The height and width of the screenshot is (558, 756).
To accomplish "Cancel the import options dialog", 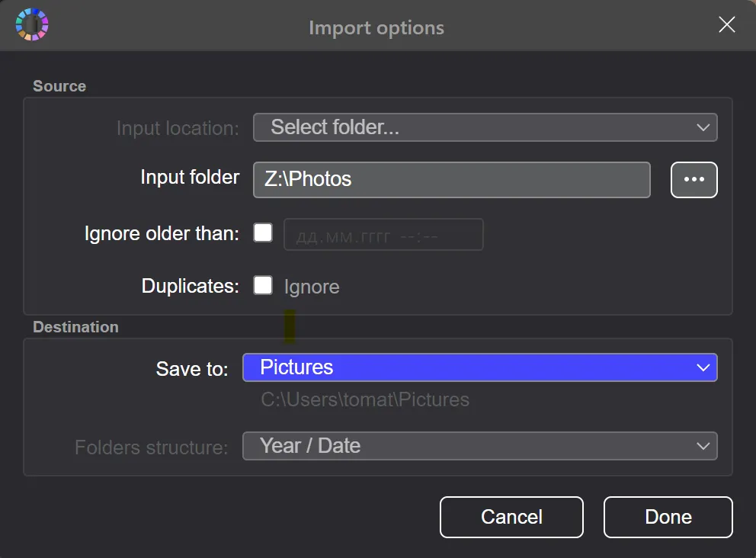I will (x=511, y=517).
